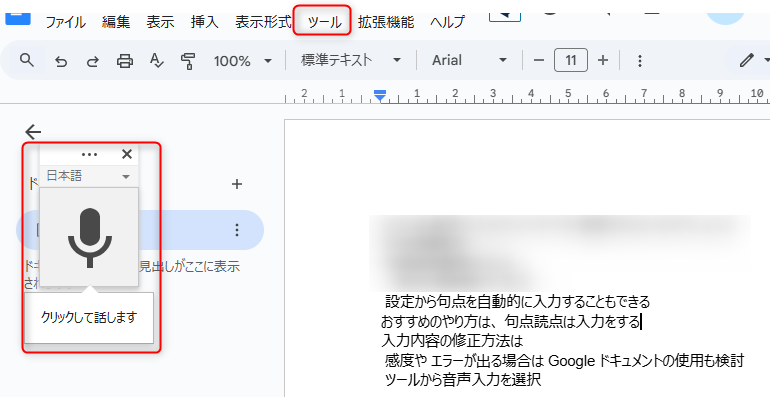Open the 日本語 language dropdown
Screen dimensions: 770x397
pyautogui.click(x=88, y=176)
